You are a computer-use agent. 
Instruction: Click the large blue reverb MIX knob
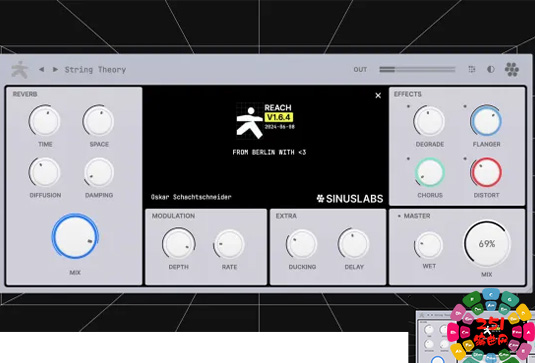coord(75,236)
